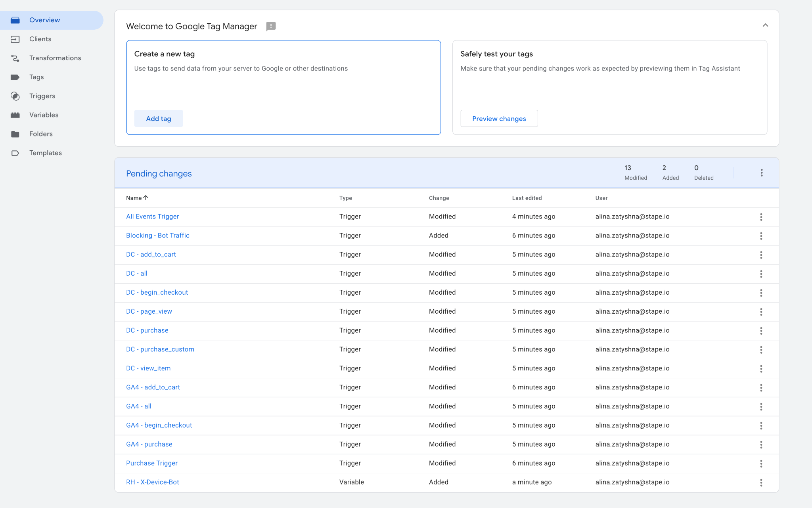Click the Variables sidebar icon
This screenshot has width=812, height=508.
[15, 115]
